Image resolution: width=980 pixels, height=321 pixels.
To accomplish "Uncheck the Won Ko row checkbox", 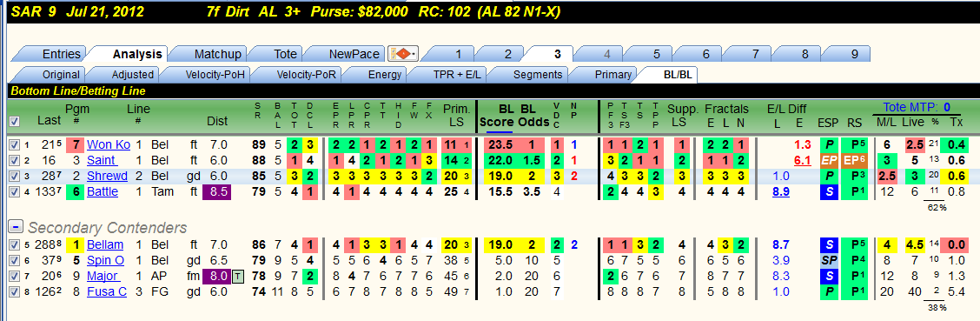I will pyautogui.click(x=15, y=145).
